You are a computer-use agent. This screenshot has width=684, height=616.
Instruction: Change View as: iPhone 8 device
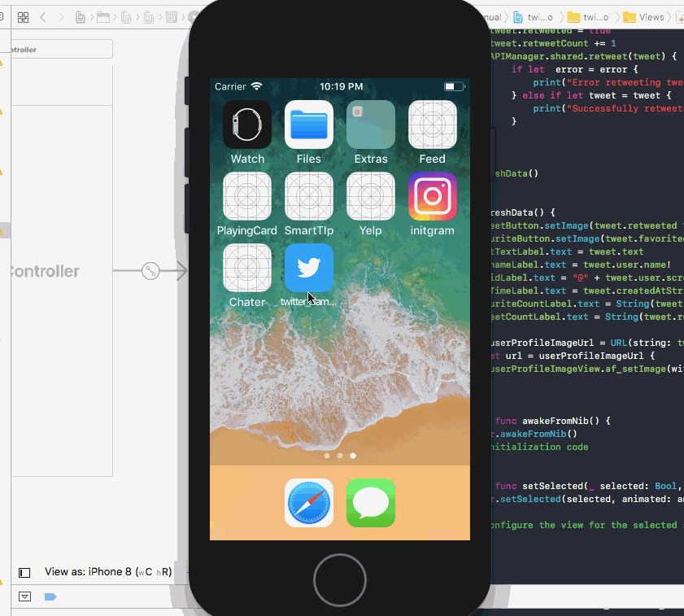(x=108, y=572)
